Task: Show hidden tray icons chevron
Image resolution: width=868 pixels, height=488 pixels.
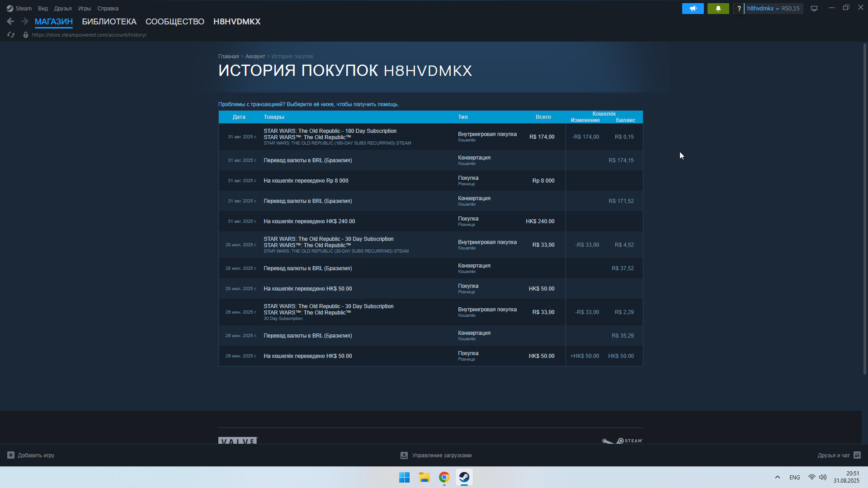Action: click(777, 477)
